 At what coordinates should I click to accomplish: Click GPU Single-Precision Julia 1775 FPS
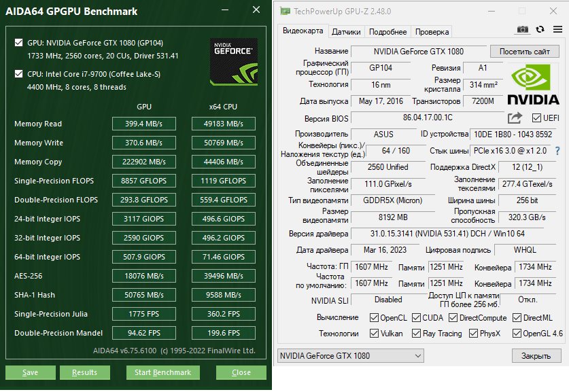point(144,314)
